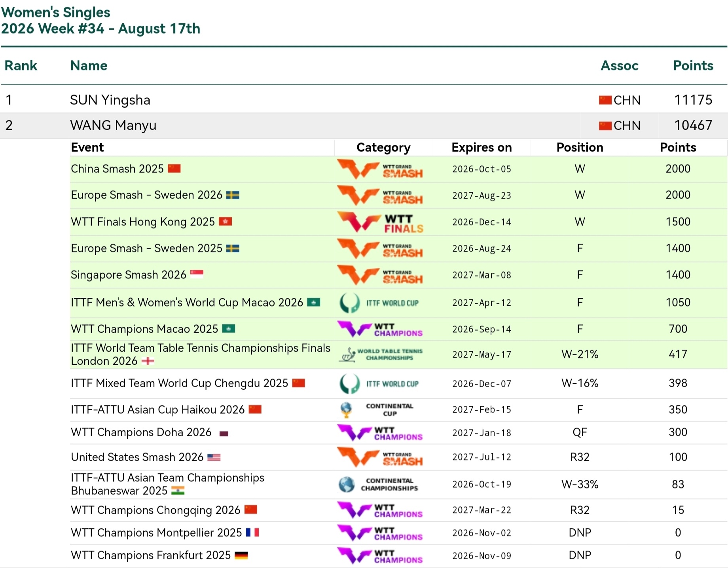Viewport: 728px width, 568px height.
Task: Click the WTT Champions logo for Macao 2025
Action: pos(380,329)
